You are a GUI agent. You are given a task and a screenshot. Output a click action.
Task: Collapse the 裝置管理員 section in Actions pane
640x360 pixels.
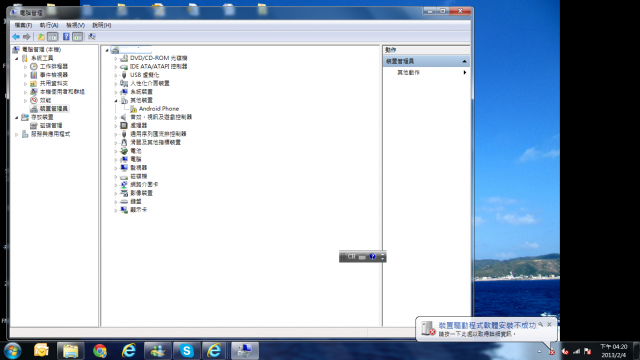pos(464,61)
